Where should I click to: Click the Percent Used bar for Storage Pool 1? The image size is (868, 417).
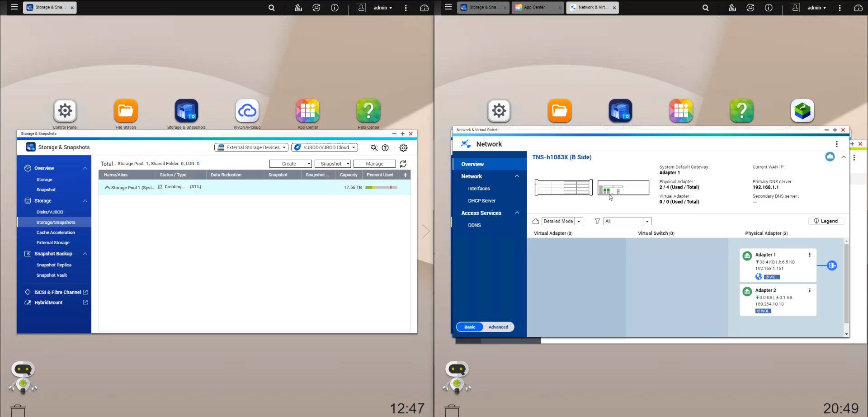click(381, 187)
